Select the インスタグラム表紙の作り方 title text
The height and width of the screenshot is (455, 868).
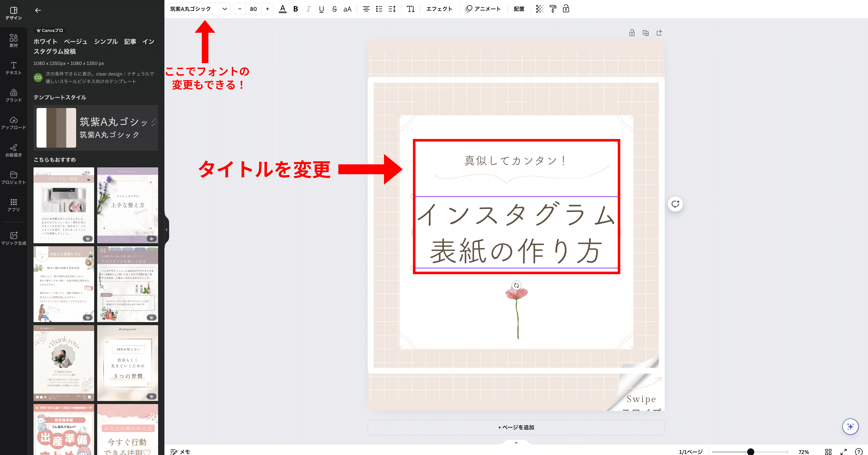[x=516, y=232]
